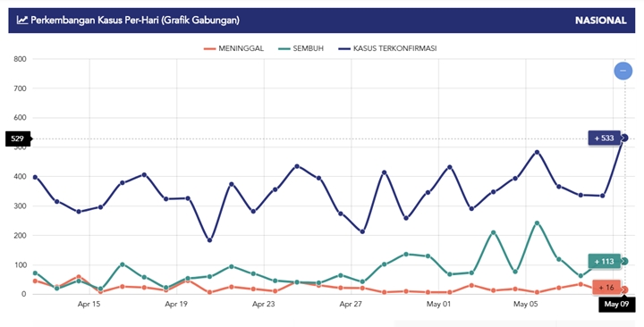This screenshot has height=327, width=644.
Task: Click the +16 deaths tooltip label
Action: point(606,288)
